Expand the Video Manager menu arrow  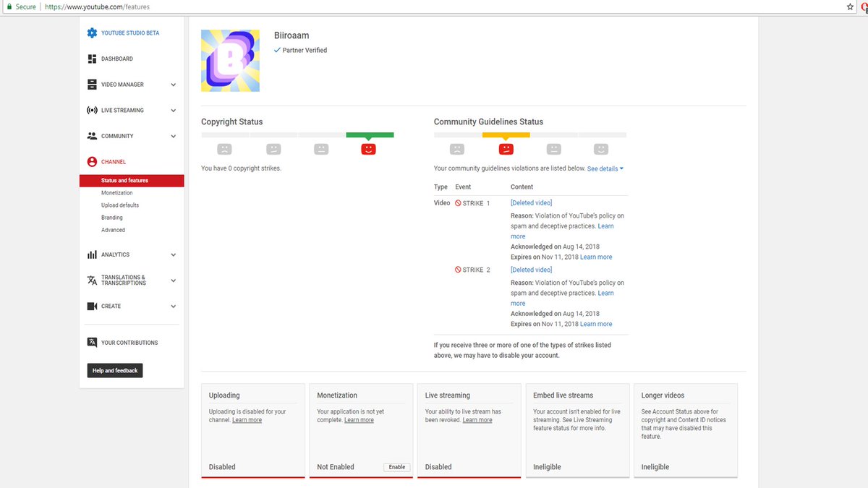point(173,85)
